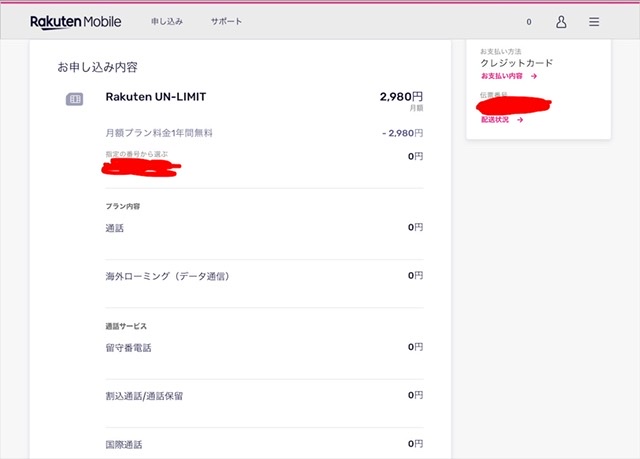Image resolution: width=640 pixels, height=459 pixels.
Task: Open the hamburger menu icon
Action: click(594, 22)
